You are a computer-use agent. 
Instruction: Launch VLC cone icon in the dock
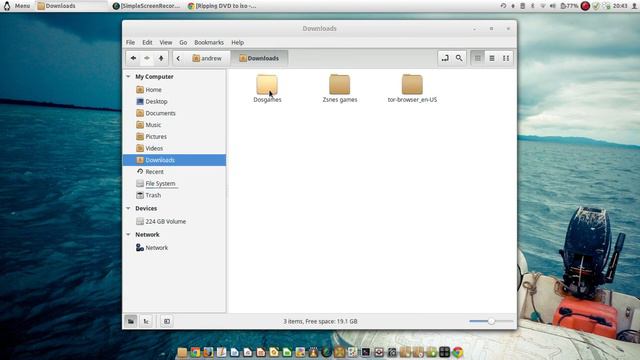click(x=313, y=352)
